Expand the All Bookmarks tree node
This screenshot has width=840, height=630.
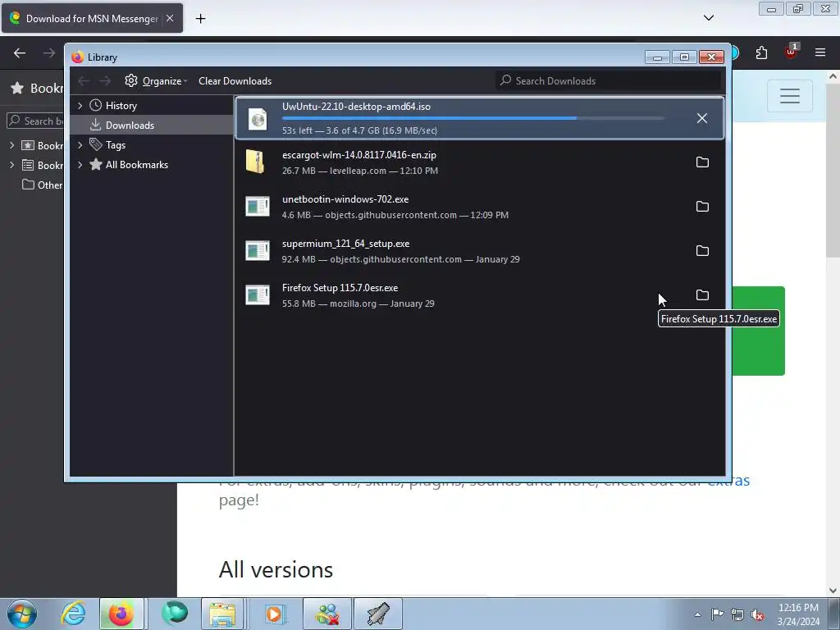(x=80, y=165)
